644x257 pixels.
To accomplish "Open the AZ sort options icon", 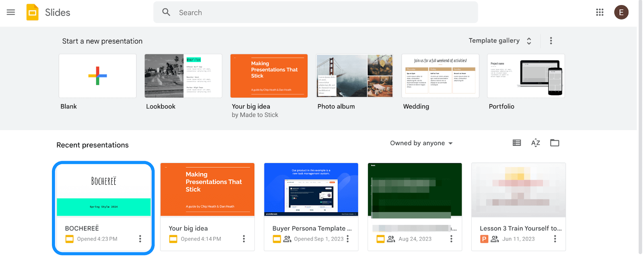I will click(535, 143).
